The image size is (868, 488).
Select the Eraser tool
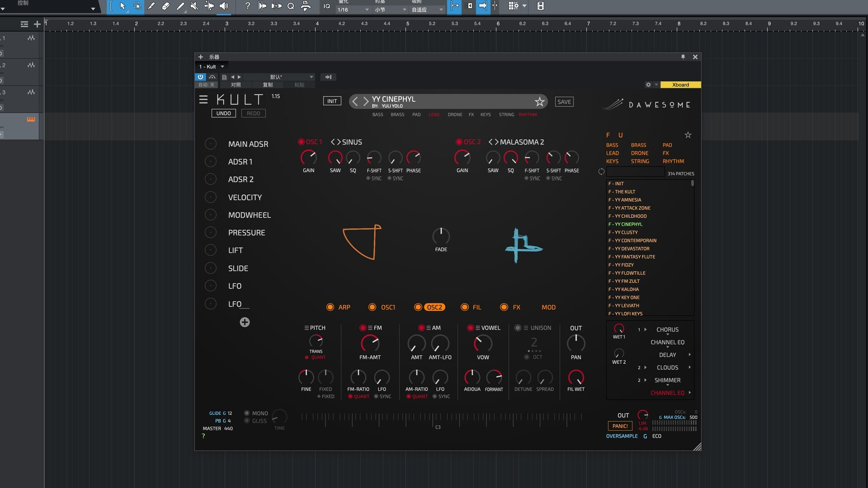point(165,7)
